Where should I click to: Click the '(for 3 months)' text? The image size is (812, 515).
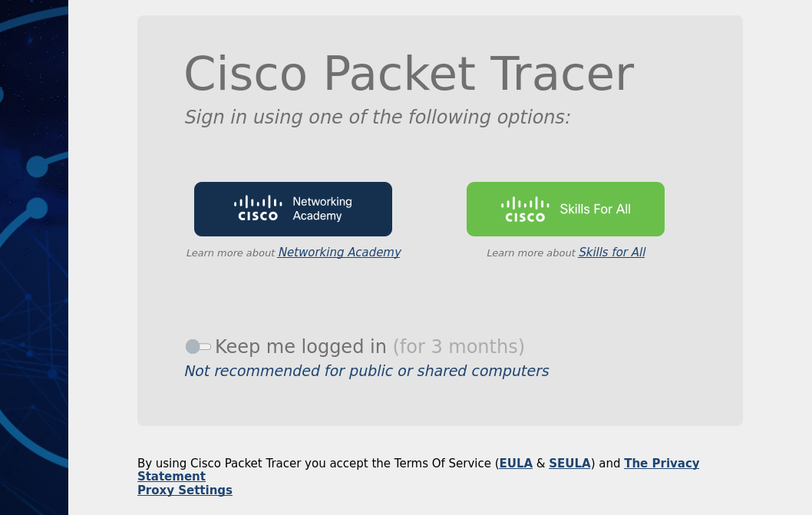pos(458,347)
